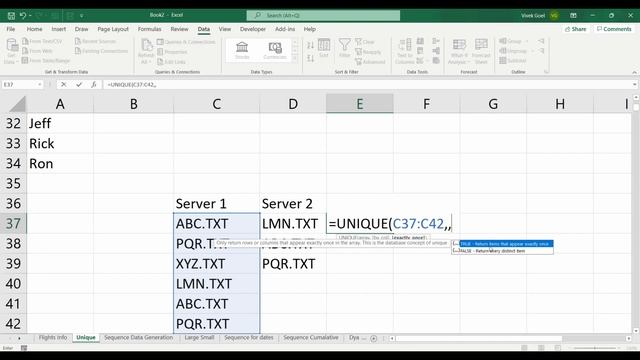The width and height of the screenshot is (640, 360).
Task: Open the Large Small sheet tab
Action: click(x=199, y=338)
